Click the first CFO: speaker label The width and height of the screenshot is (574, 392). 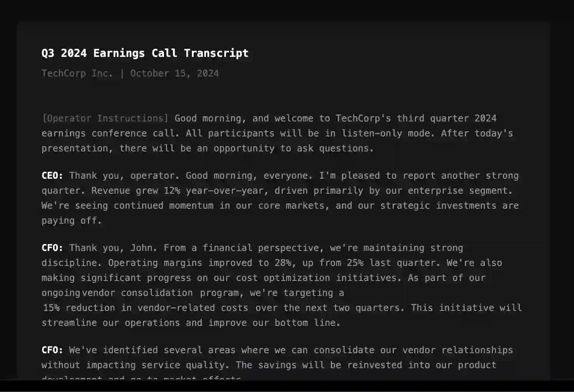coord(52,248)
